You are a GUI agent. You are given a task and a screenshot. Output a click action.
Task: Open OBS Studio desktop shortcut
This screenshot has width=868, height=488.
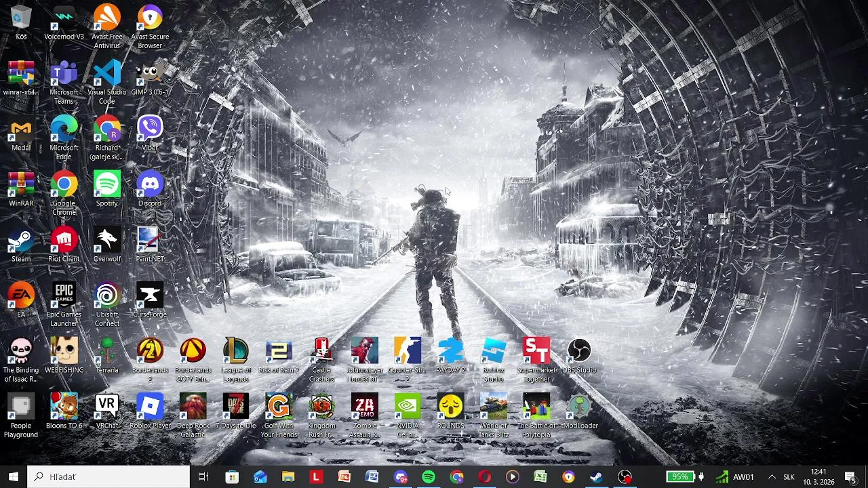tap(579, 356)
